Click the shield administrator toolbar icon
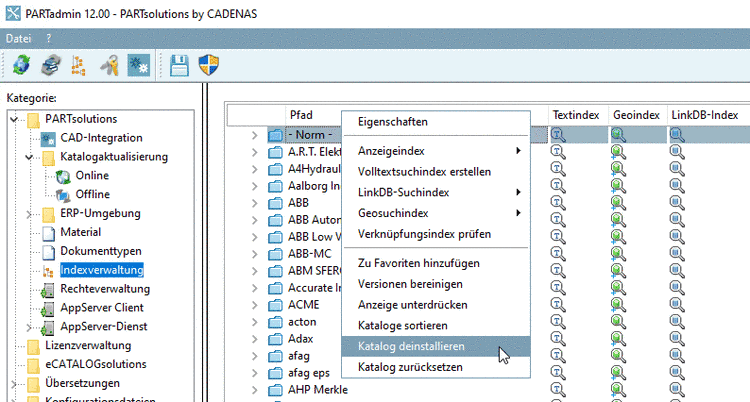The image size is (750, 402). click(x=209, y=65)
